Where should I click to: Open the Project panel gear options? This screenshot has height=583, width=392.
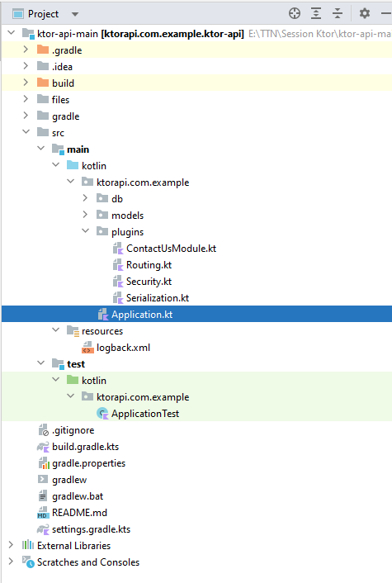(365, 13)
